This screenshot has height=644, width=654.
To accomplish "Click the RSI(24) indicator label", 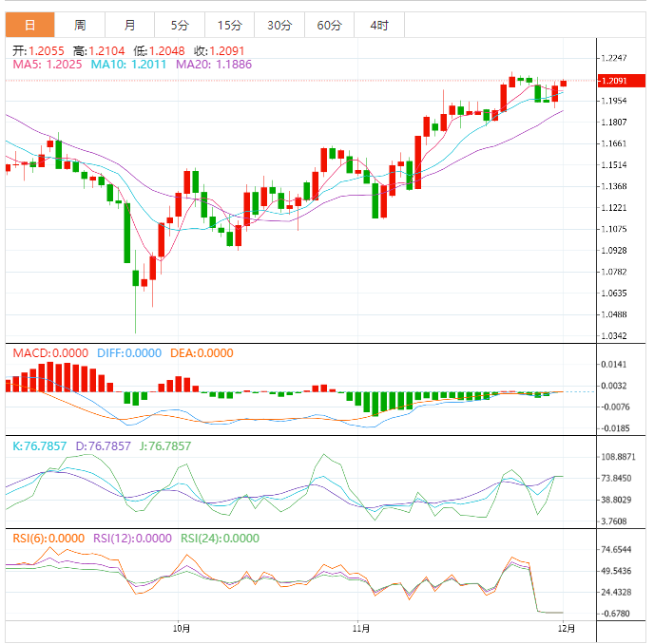I will pos(218,538).
